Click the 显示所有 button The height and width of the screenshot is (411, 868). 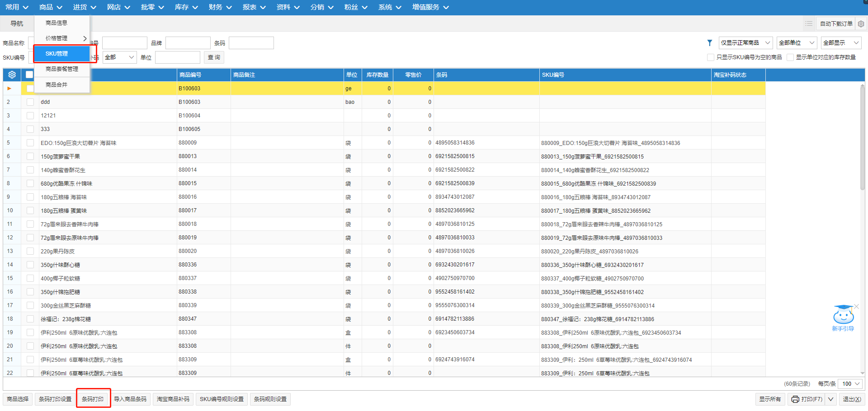770,399
